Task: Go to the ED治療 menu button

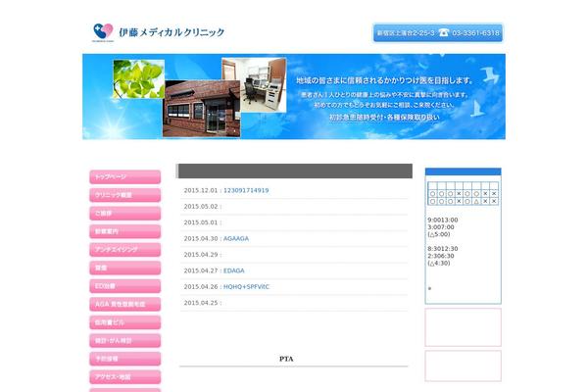Action: coord(124,286)
